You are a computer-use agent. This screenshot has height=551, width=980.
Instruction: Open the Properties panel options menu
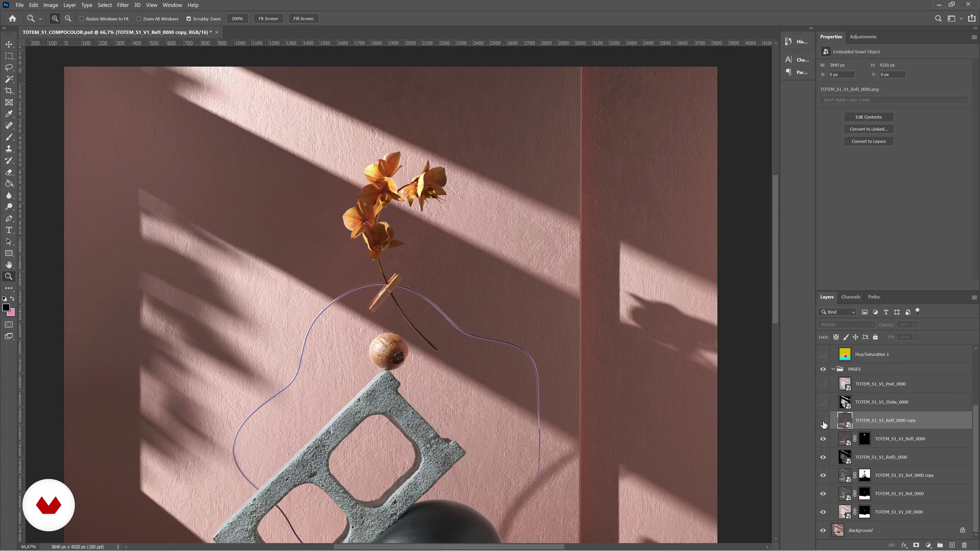point(974,37)
